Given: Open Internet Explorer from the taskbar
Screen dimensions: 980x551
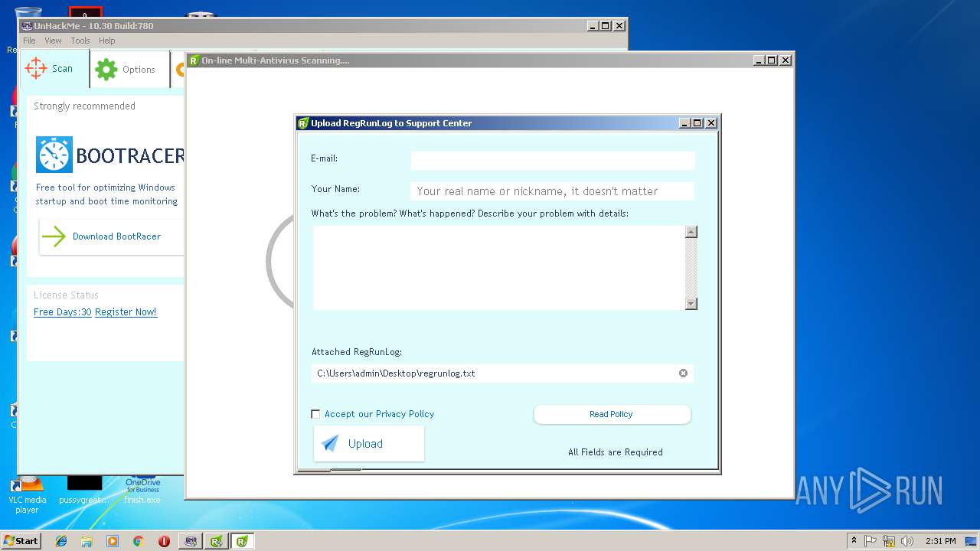Looking at the screenshot, I should pyautogui.click(x=61, y=541).
